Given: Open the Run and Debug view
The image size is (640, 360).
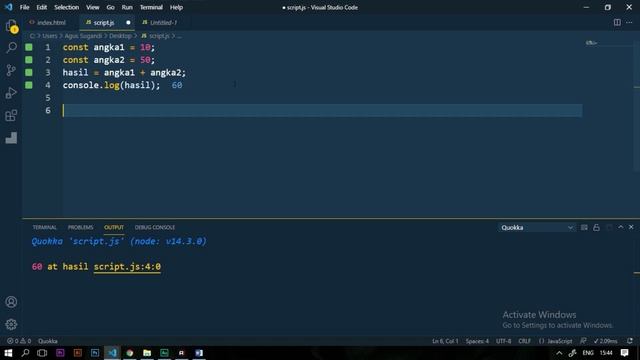Looking at the screenshot, I should pos(11,93).
